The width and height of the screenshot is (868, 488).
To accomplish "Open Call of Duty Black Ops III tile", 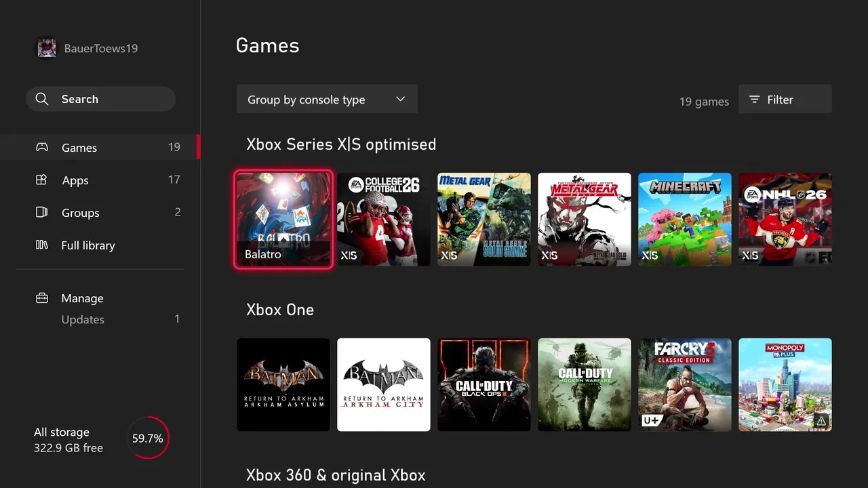I will (484, 384).
